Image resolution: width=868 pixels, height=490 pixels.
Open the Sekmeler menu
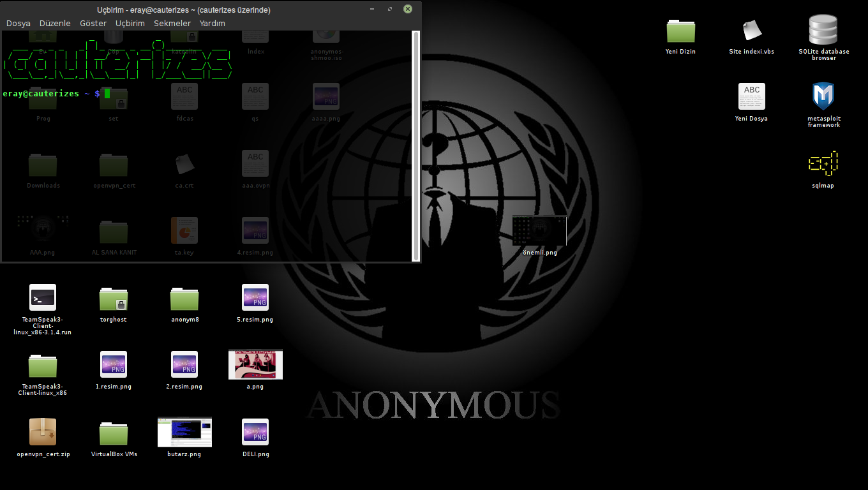[172, 24]
